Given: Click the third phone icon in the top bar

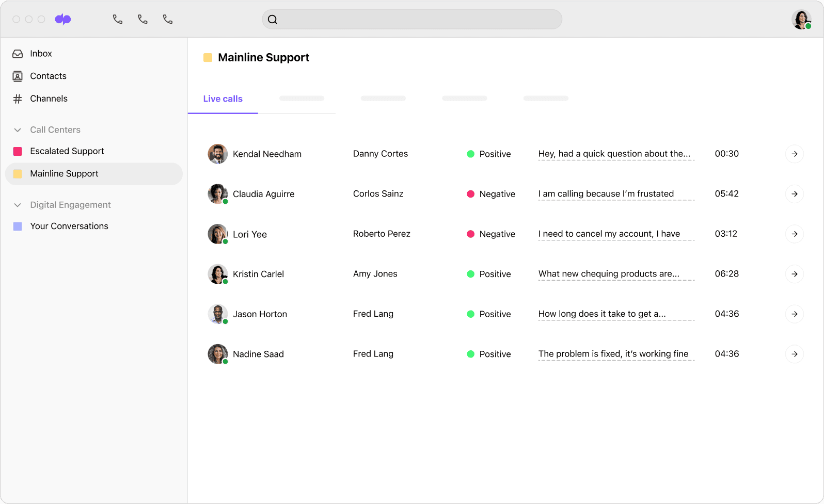Looking at the screenshot, I should click(168, 20).
